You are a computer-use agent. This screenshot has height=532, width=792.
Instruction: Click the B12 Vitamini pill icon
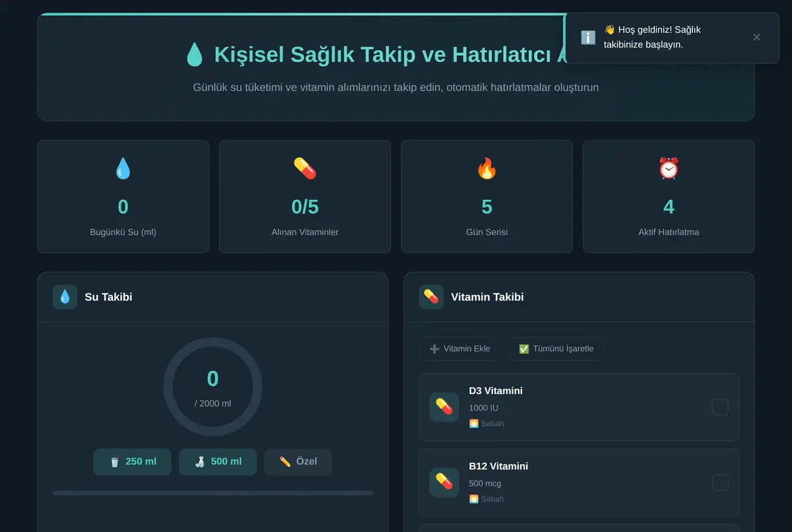click(x=444, y=482)
